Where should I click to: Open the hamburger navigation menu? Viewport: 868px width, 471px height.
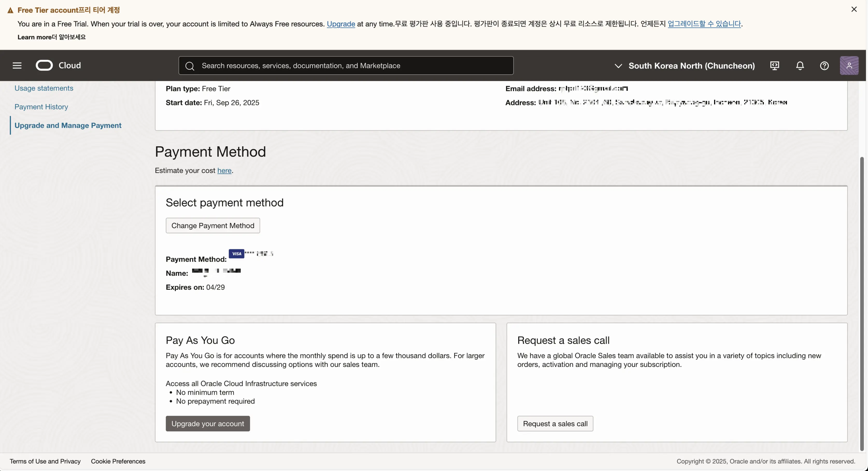(x=17, y=65)
